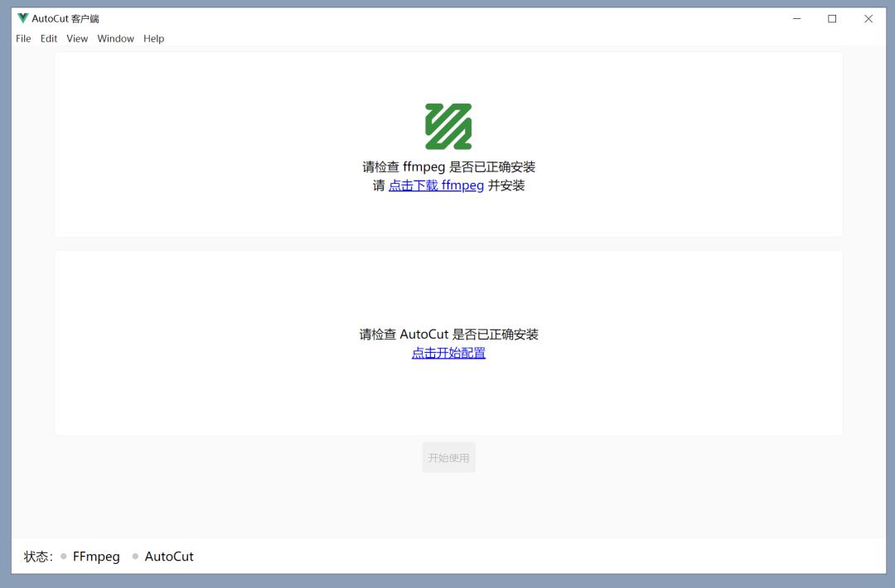This screenshot has width=895, height=588.
Task: Open the File menu
Action: tap(22, 38)
